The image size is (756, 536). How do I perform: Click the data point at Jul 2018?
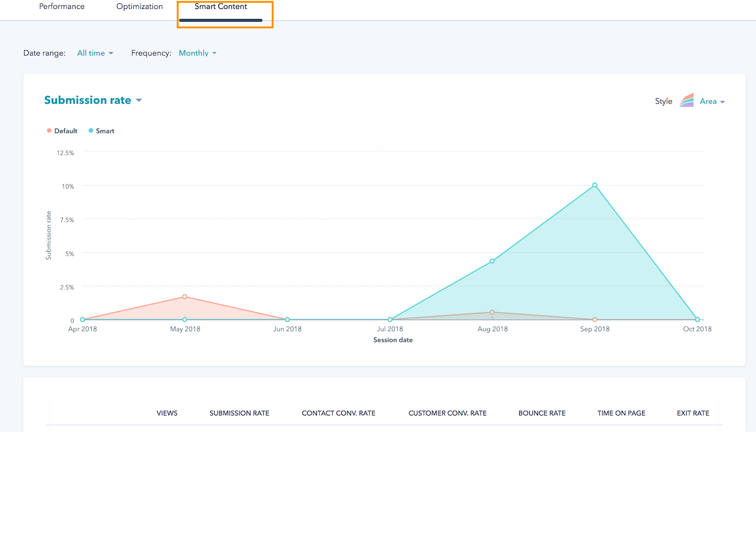coord(390,320)
